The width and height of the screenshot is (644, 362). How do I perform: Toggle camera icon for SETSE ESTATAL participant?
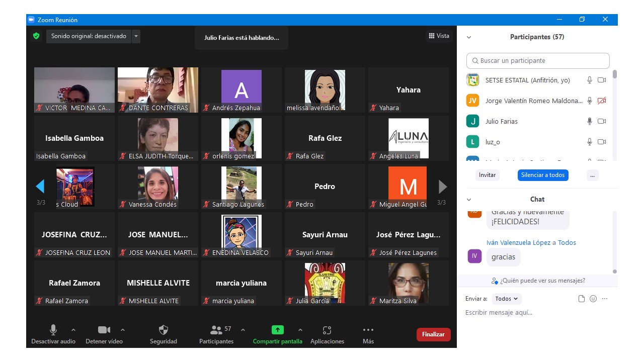[x=602, y=80]
